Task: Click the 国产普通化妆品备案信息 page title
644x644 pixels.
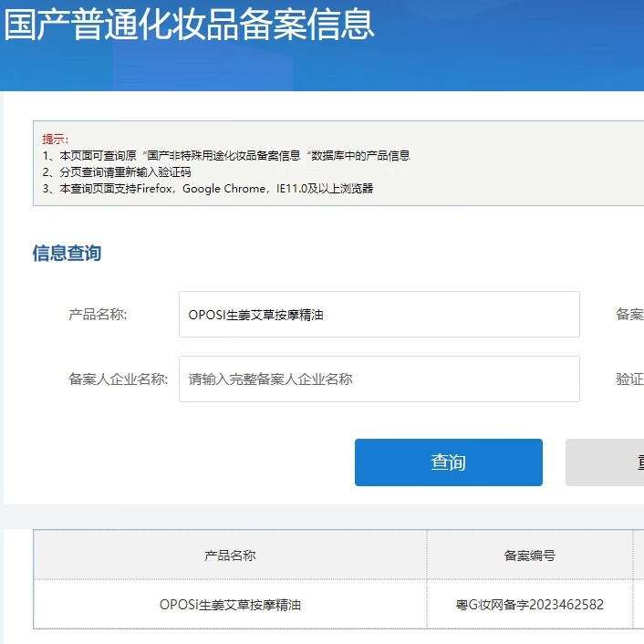Action: tap(189, 25)
